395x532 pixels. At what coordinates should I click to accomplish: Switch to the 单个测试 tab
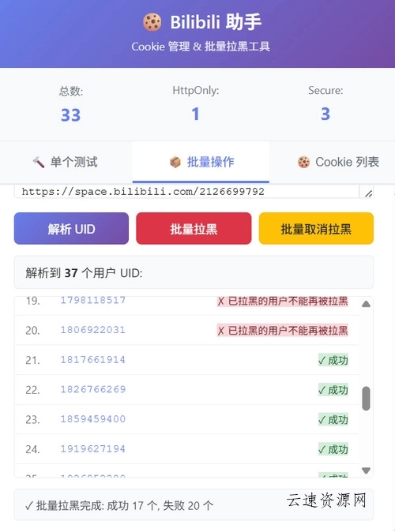pos(66,162)
